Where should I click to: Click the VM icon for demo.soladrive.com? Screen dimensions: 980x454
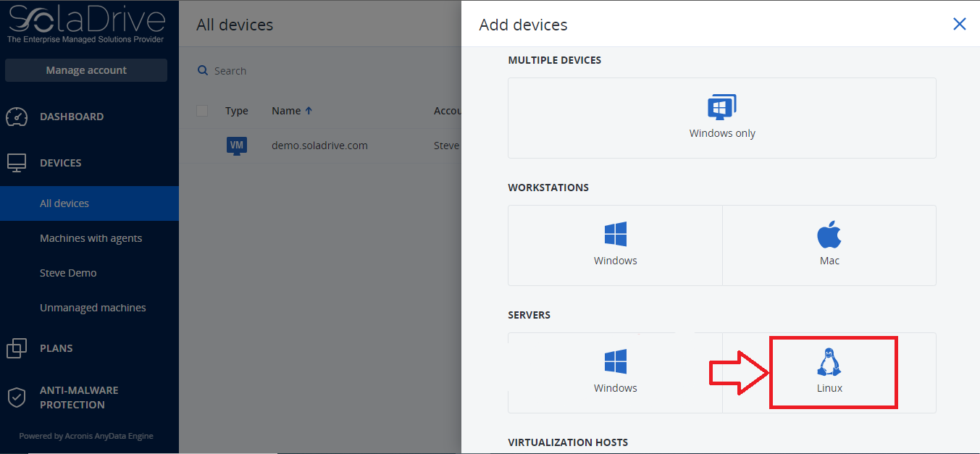click(x=237, y=146)
